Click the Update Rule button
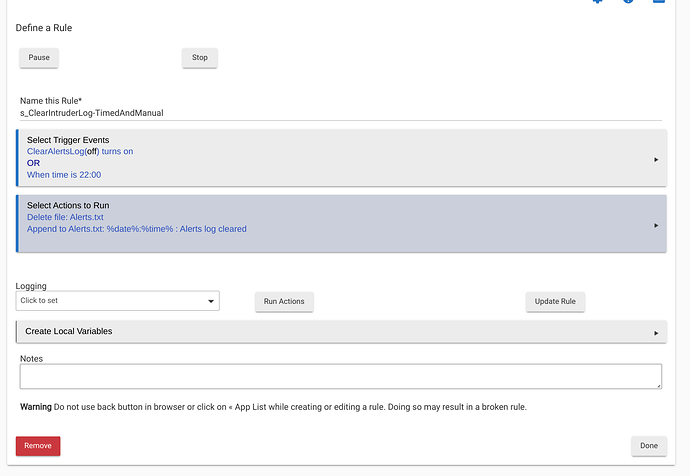This screenshot has height=476, width=690. pyautogui.click(x=555, y=302)
